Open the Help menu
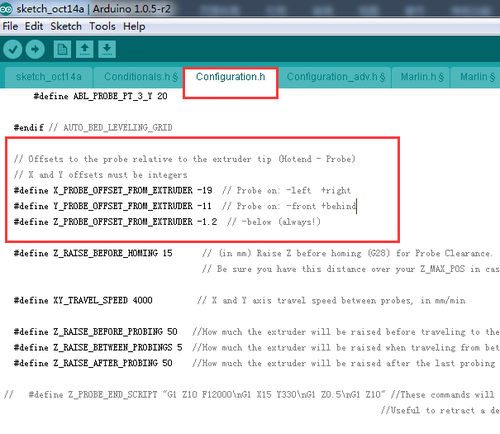The height and width of the screenshot is (434, 500). 134,26
